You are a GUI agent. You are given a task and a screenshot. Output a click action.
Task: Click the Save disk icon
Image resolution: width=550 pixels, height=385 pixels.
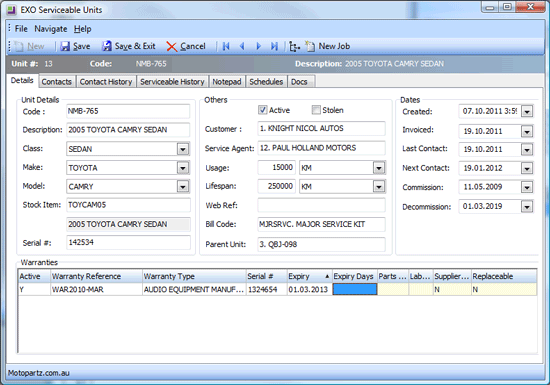[65, 46]
